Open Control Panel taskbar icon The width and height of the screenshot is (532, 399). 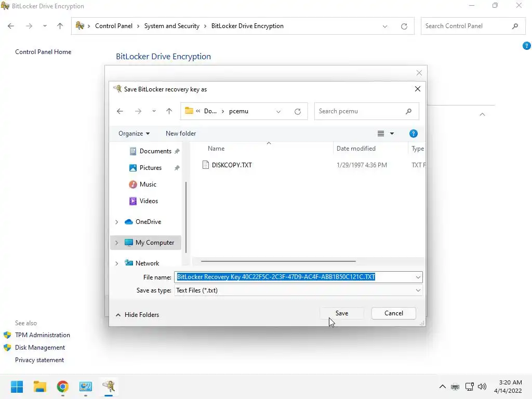pos(86,387)
